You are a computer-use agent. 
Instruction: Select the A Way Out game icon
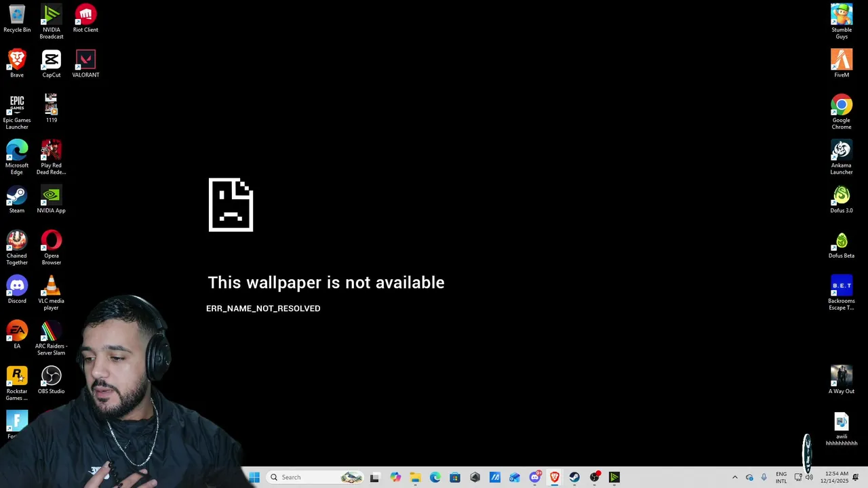pyautogui.click(x=842, y=380)
